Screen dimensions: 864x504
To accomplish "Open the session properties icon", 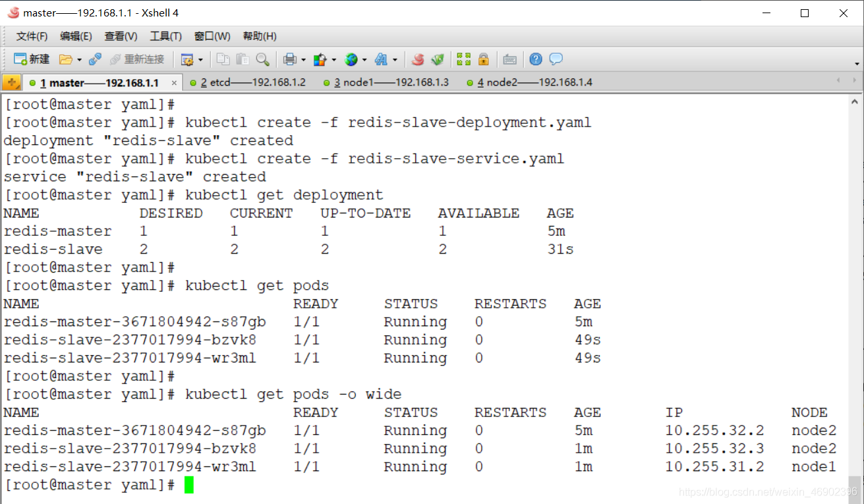I will pyautogui.click(x=187, y=59).
